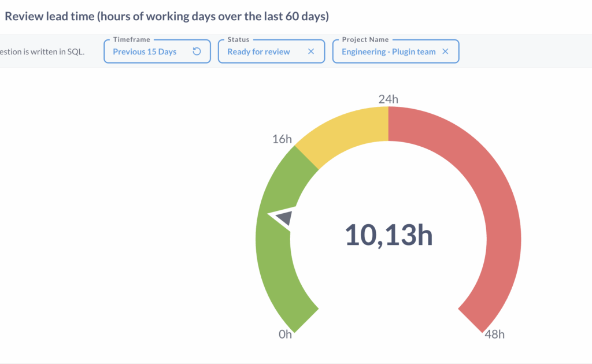Select the 24h gauge marker label

(388, 99)
